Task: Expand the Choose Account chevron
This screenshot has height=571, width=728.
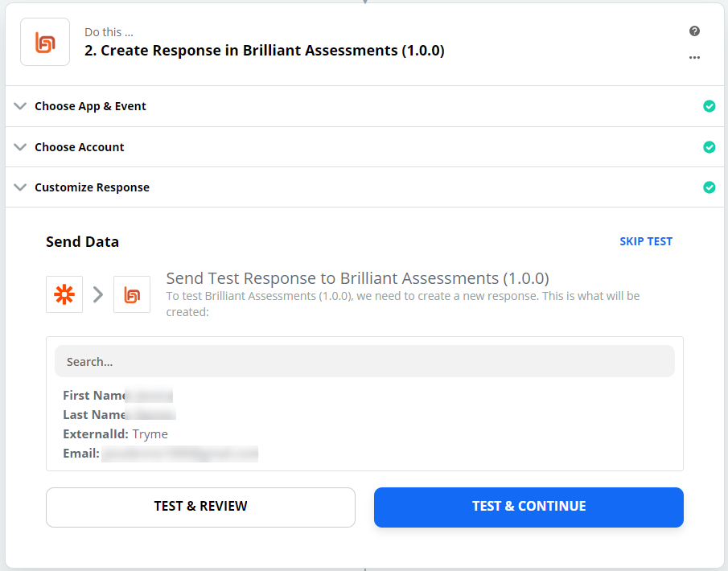Action: tap(20, 147)
